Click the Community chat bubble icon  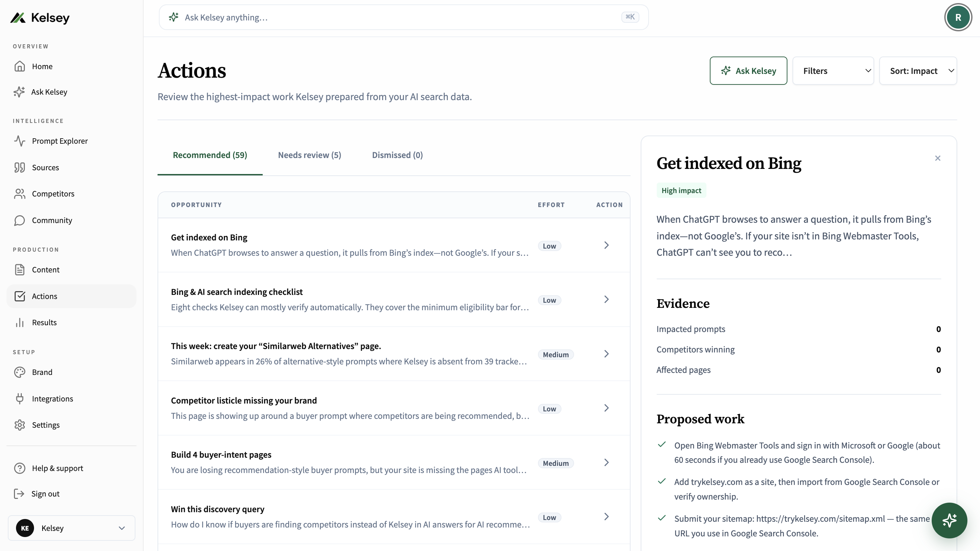pyautogui.click(x=20, y=220)
